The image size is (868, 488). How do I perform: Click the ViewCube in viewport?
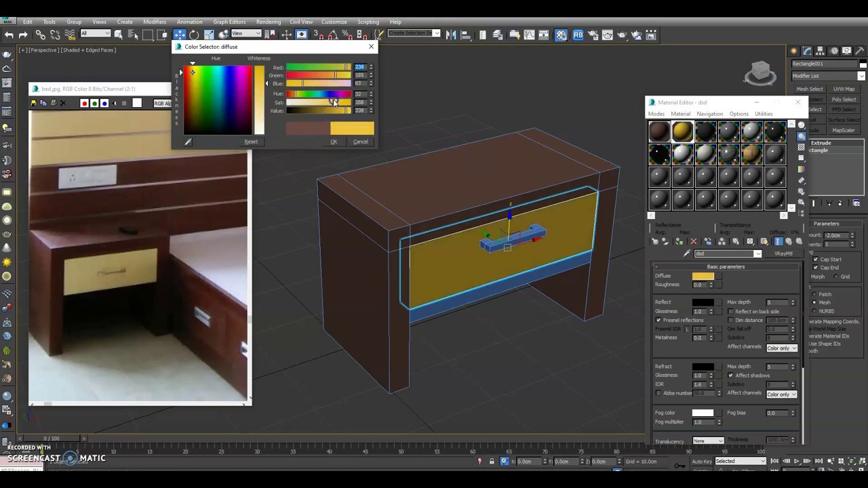760,72
